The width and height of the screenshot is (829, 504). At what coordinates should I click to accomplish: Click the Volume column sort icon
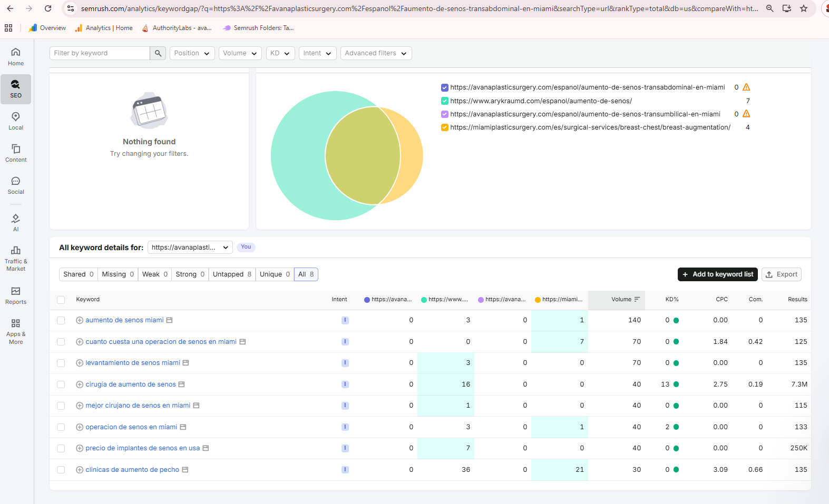tap(637, 300)
